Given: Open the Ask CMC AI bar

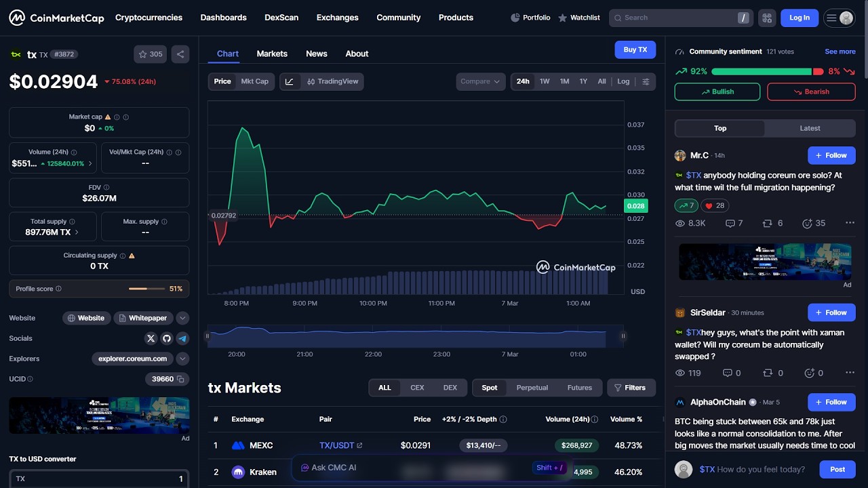Looking at the screenshot, I should click(431, 468).
